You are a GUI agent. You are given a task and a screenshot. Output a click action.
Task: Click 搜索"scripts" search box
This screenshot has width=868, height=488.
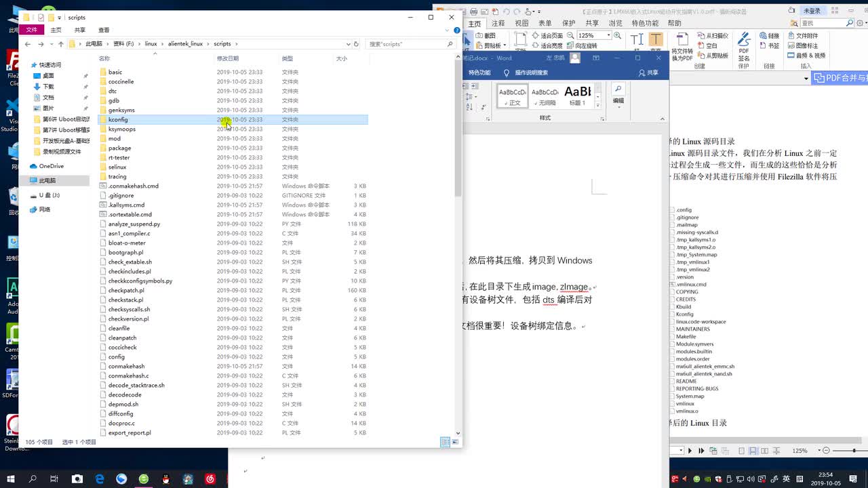(411, 44)
